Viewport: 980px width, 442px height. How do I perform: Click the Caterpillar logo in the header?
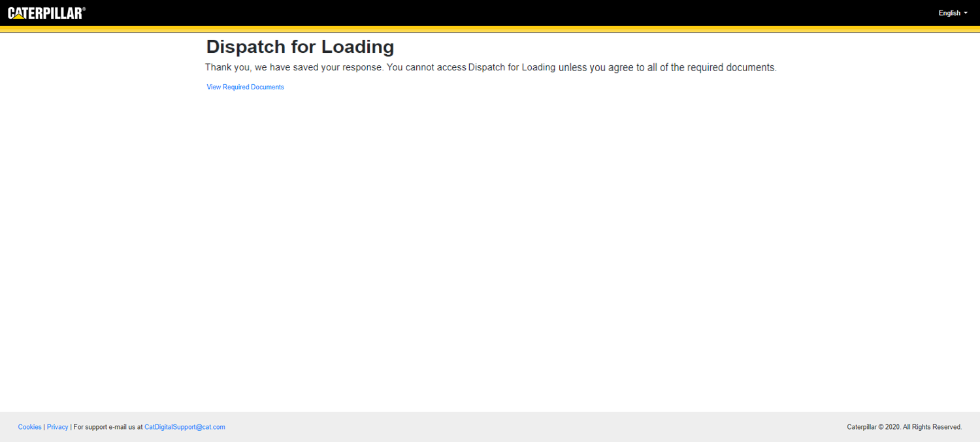[x=46, y=13]
